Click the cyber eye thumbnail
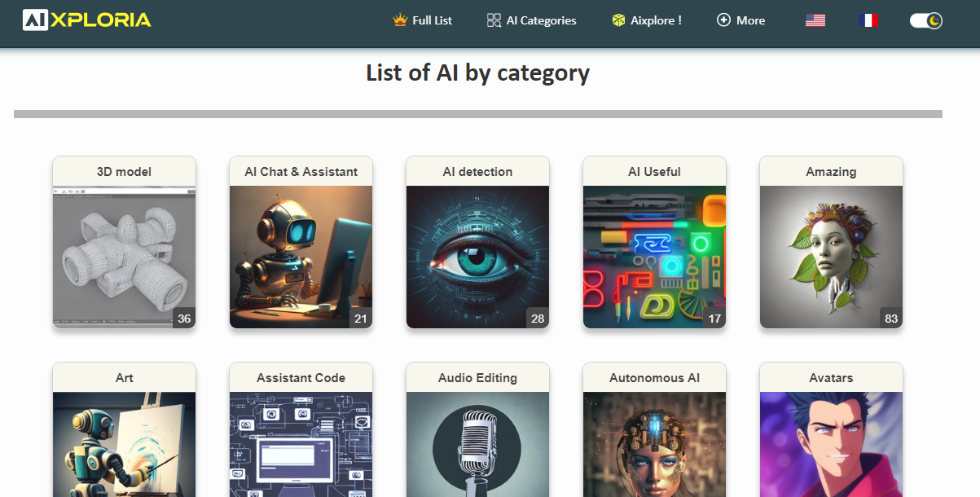Image resolution: width=980 pixels, height=497 pixels. (477, 257)
